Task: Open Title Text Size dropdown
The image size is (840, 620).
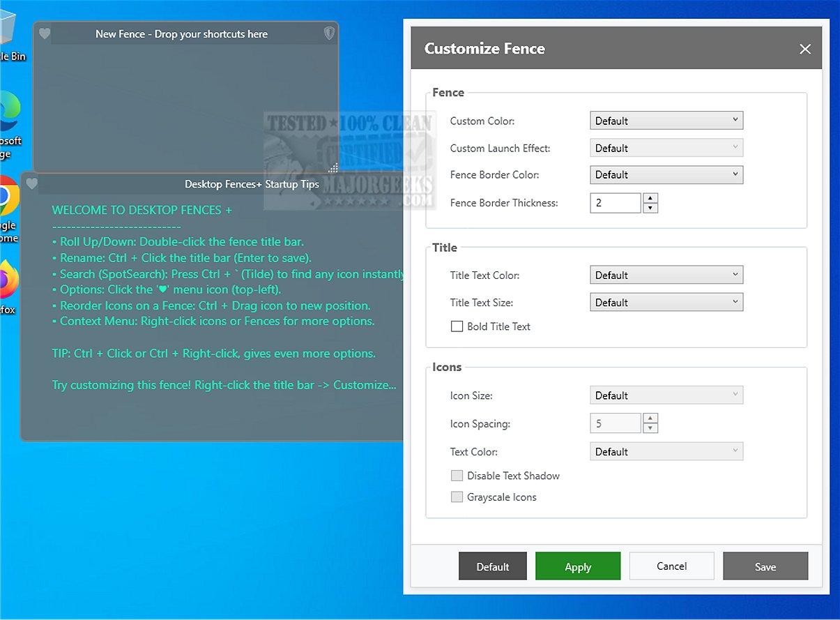Action: tap(666, 303)
